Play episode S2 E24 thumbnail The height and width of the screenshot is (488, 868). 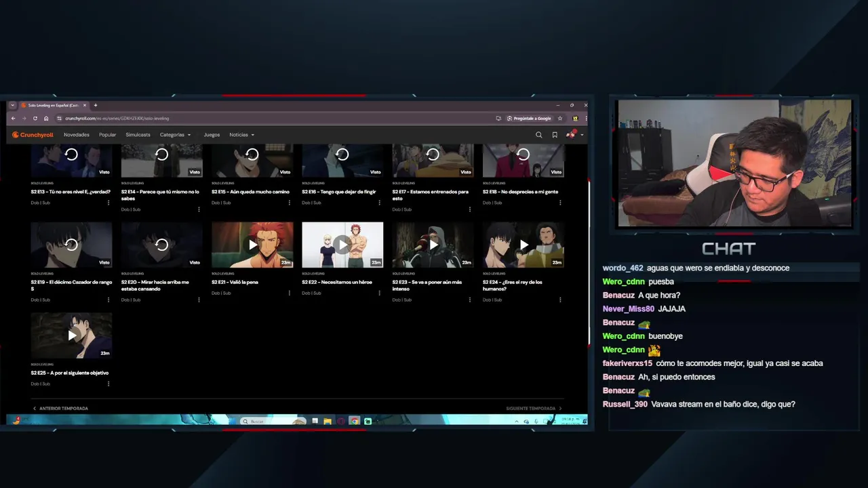pyautogui.click(x=524, y=245)
